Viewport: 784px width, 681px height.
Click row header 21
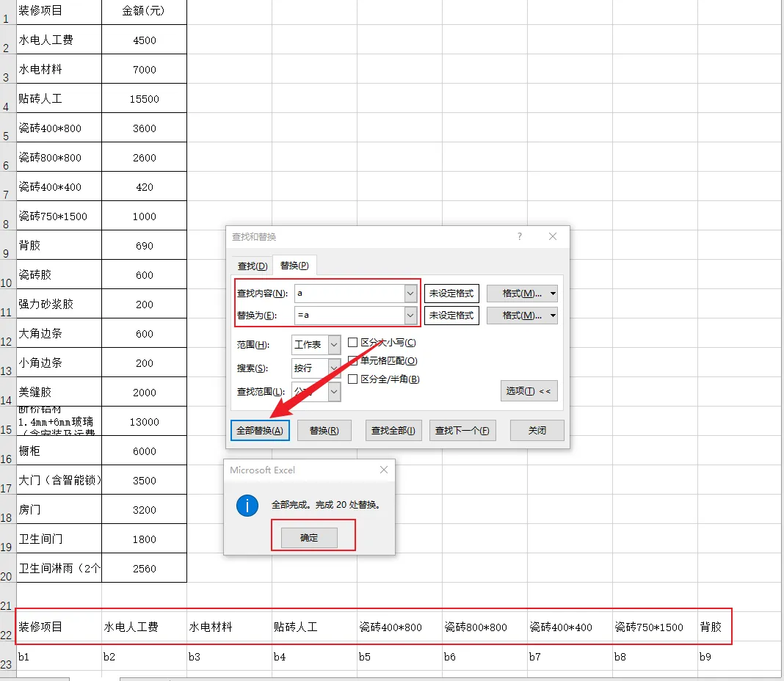click(x=7, y=597)
